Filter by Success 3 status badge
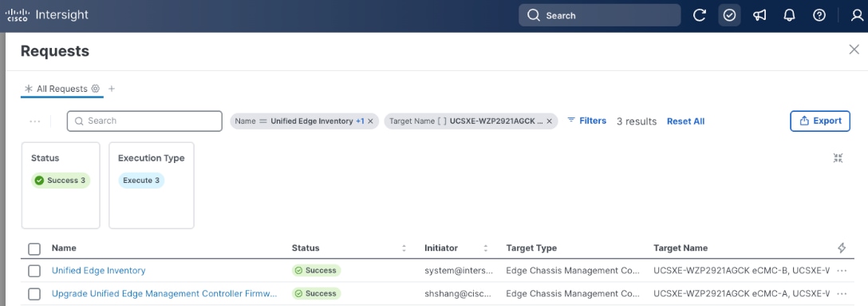Viewport: 868px width, 306px height. coord(61,180)
